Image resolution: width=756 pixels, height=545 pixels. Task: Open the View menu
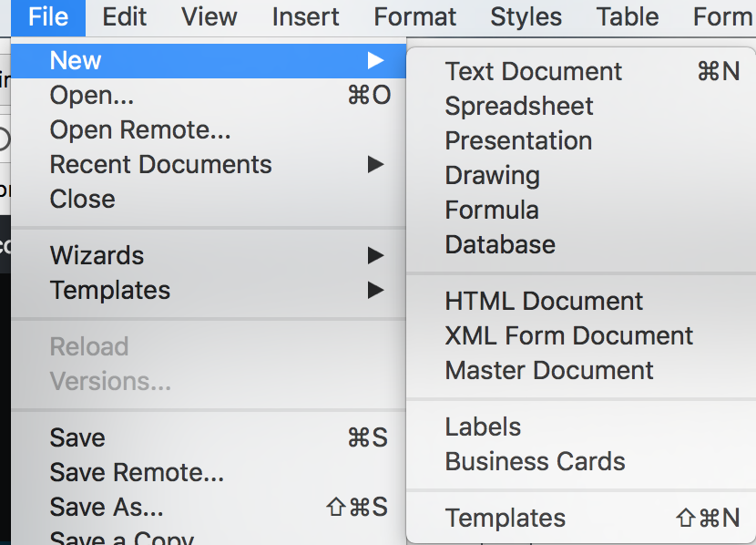[x=209, y=17]
